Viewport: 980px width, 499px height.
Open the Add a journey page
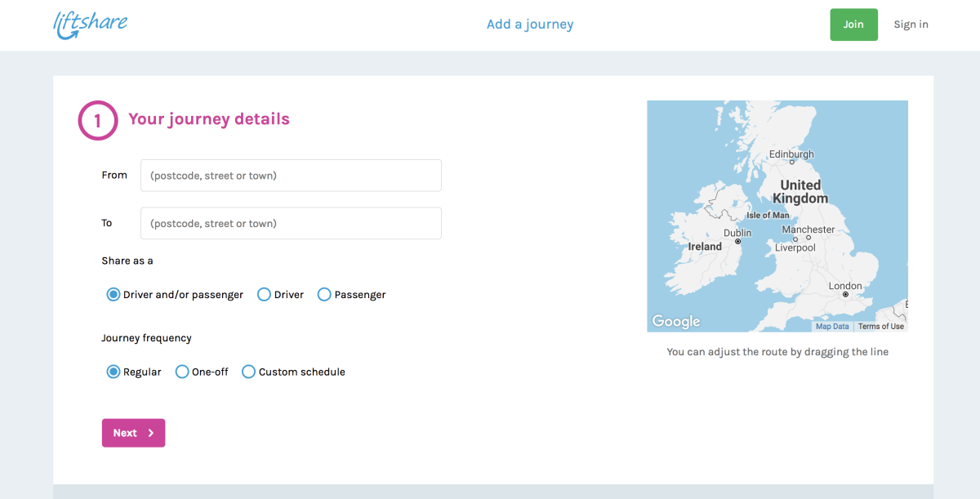coord(529,24)
